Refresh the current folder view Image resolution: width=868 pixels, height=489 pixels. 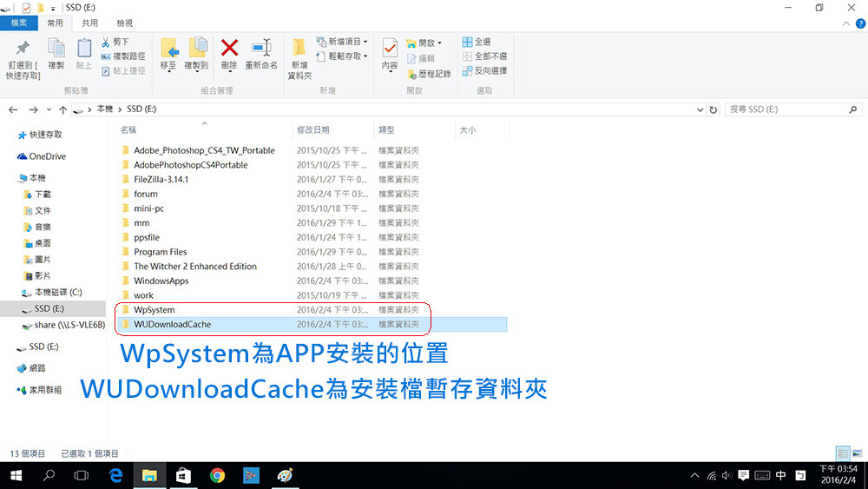713,109
